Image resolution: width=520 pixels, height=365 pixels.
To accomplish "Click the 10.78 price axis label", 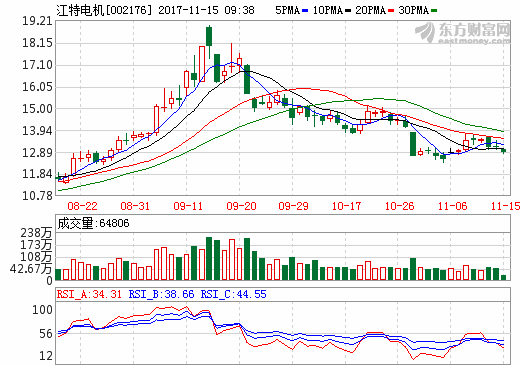I will click(x=37, y=196).
